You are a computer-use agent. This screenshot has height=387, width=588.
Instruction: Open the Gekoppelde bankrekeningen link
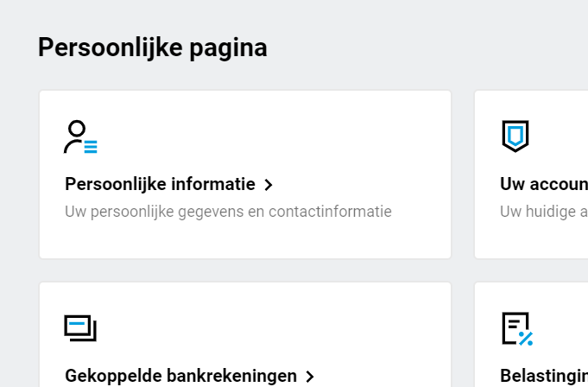coord(180,376)
